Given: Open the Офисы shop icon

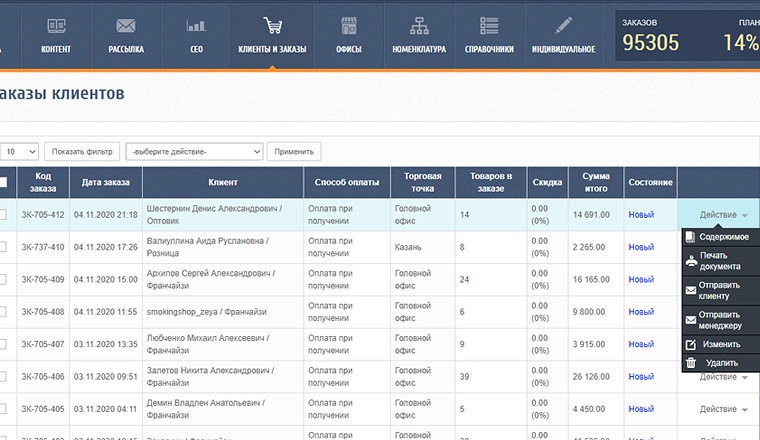Looking at the screenshot, I should pyautogui.click(x=348, y=26).
